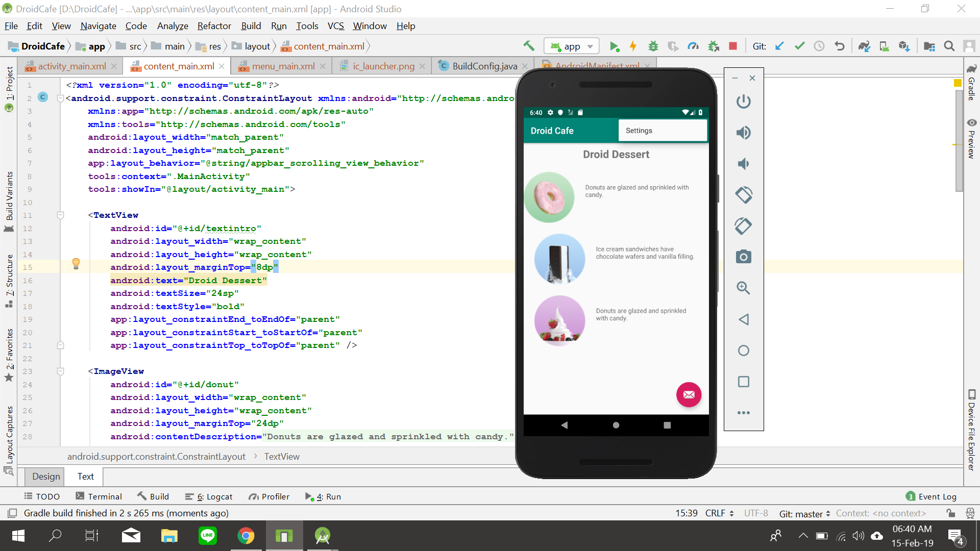Open the Event Log
980x551 pixels.
pyautogui.click(x=932, y=497)
